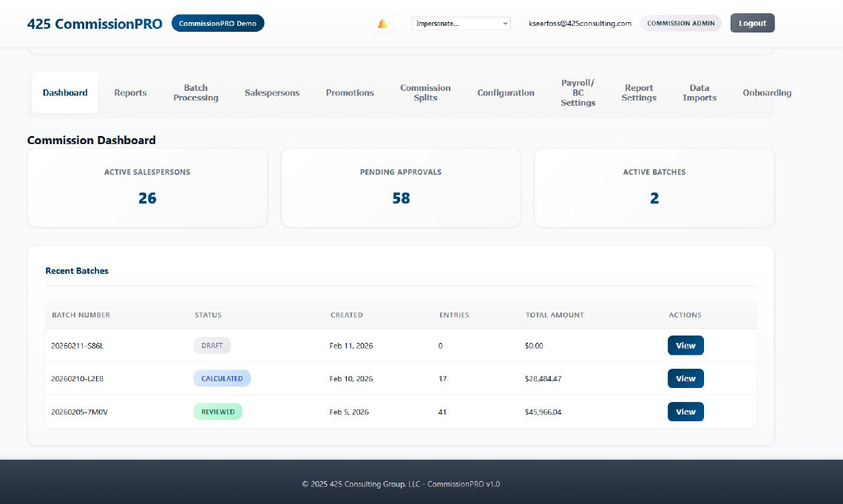Select the Report Settings tab

639,93
